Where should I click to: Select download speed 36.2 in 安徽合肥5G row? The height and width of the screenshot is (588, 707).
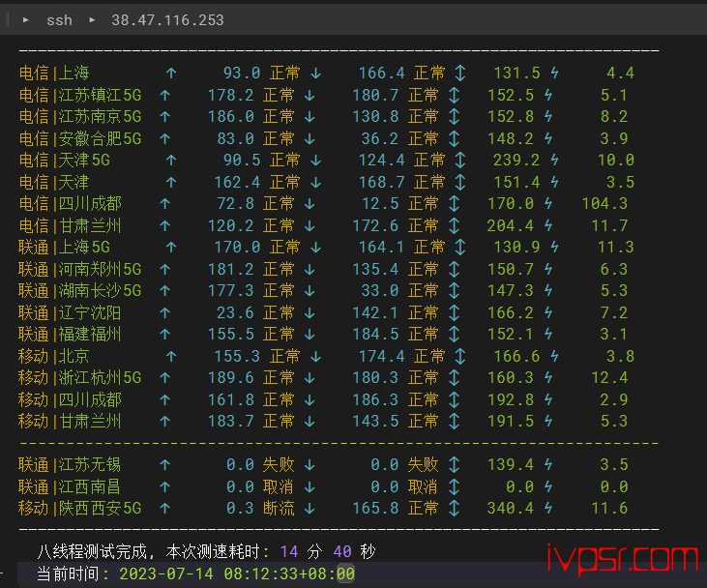380,138
